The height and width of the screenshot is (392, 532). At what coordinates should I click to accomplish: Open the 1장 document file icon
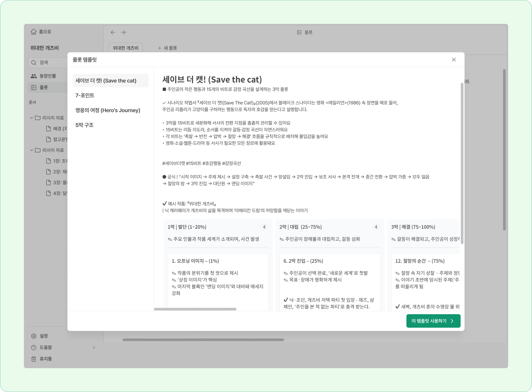point(48,161)
